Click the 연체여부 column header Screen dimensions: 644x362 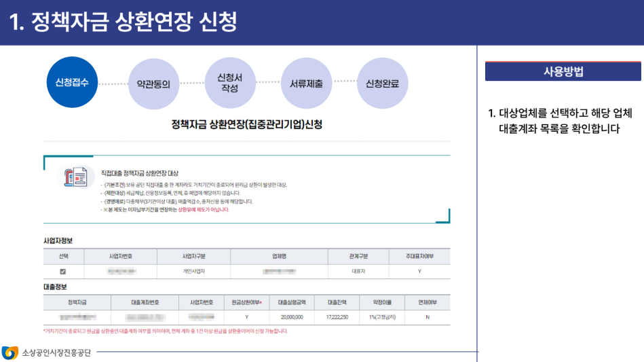click(428, 302)
